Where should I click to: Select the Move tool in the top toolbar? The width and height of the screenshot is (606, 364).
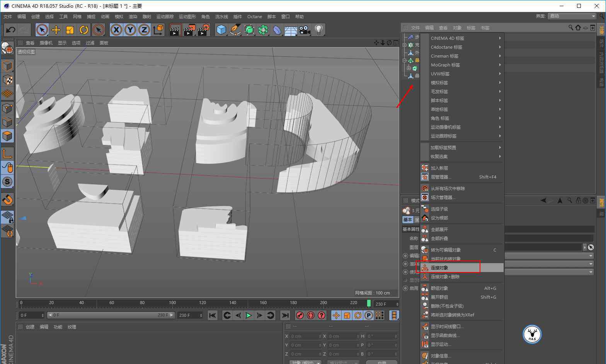(56, 30)
